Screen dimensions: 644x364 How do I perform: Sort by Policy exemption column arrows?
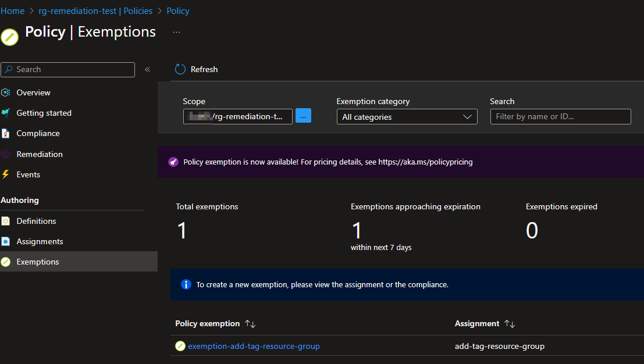pyautogui.click(x=250, y=324)
